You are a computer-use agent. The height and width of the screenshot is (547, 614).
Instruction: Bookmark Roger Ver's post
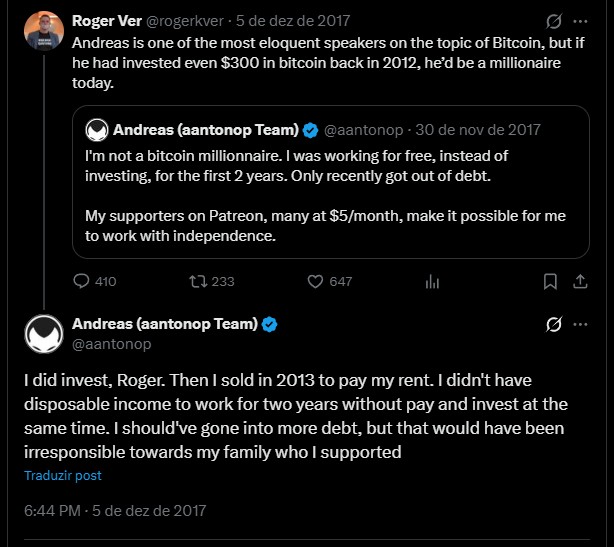click(549, 281)
